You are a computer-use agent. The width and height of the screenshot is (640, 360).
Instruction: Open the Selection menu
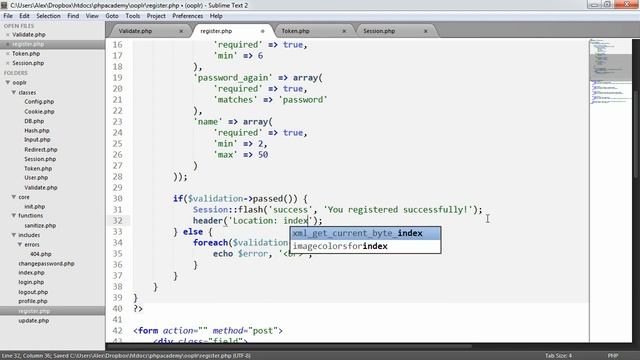click(x=48, y=16)
